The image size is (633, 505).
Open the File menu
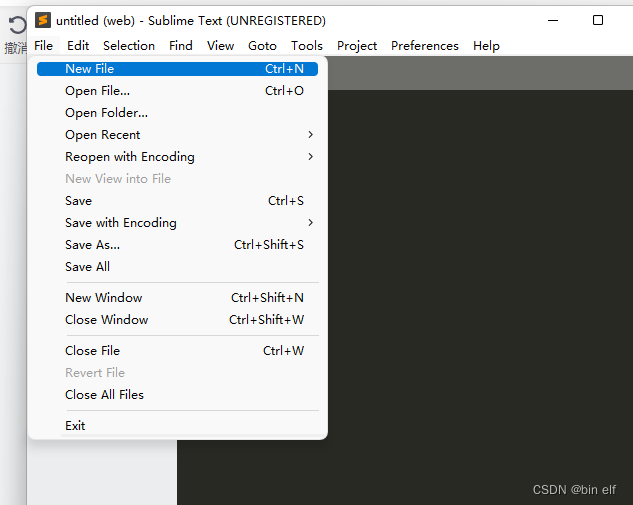[x=44, y=46]
